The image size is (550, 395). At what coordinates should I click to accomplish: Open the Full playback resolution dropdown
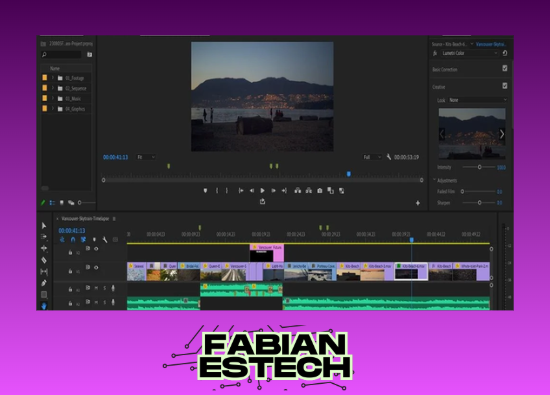click(x=372, y=157)
